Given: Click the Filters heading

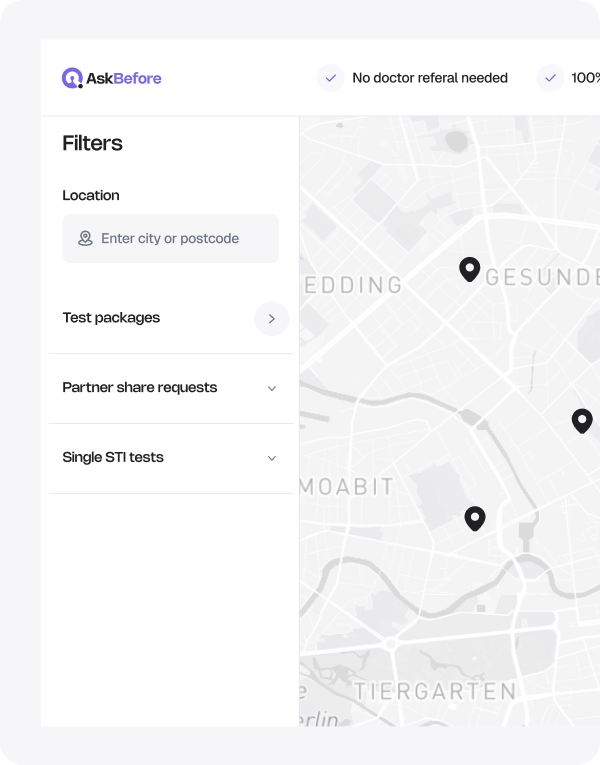Looking at the screenshot, I should click(92, 143).
